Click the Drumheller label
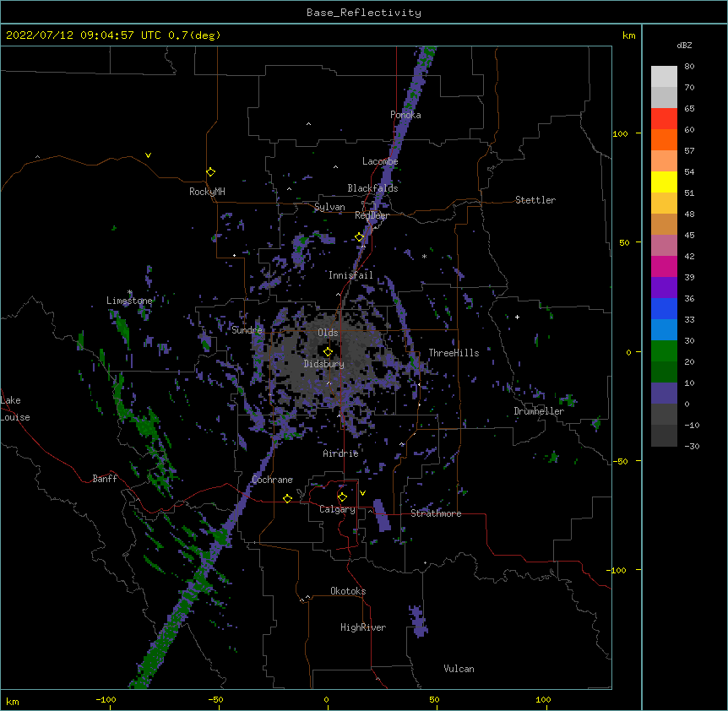728x711 pixels. pyautogui.click(x=539, y=411)
